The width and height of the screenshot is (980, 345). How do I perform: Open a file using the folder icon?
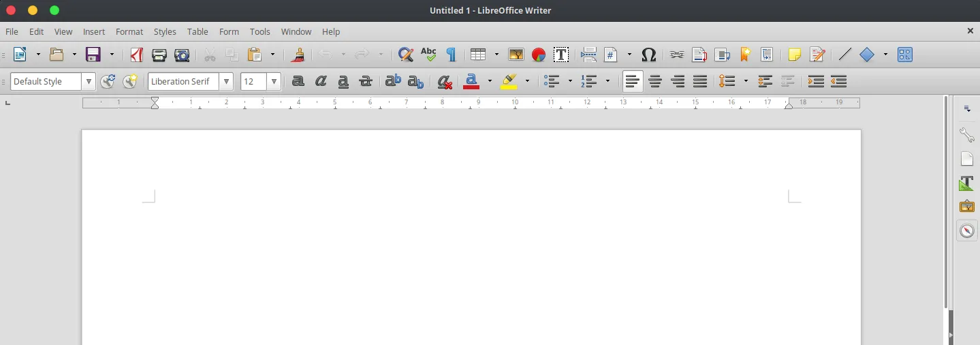(x=57, y=55)
